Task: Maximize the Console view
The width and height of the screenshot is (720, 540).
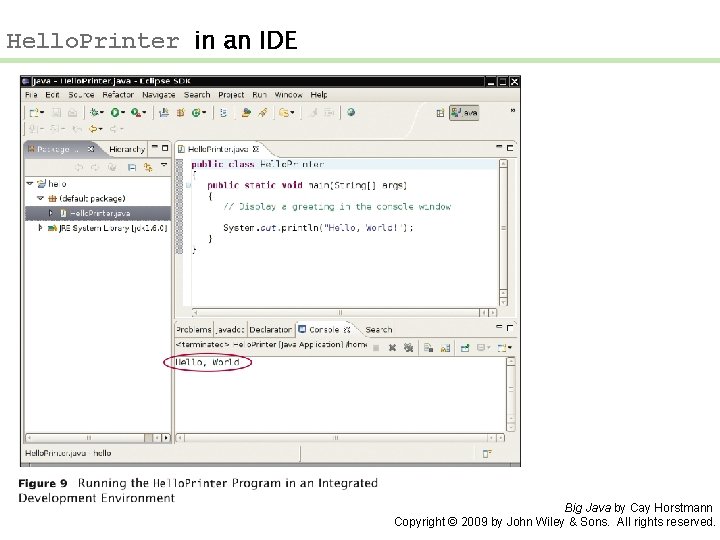Action: tap(510, 328)
